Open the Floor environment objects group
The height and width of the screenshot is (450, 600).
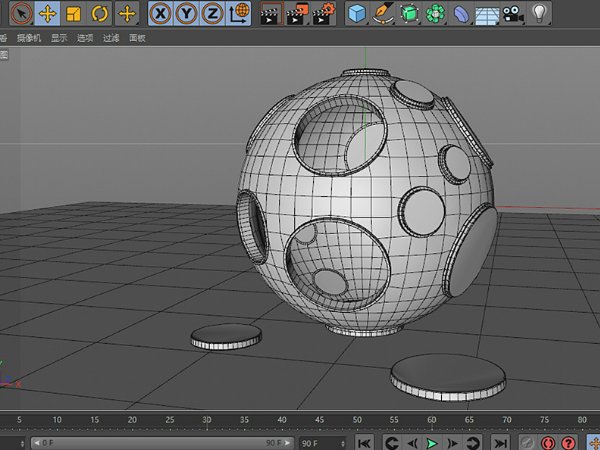[487, 14]
